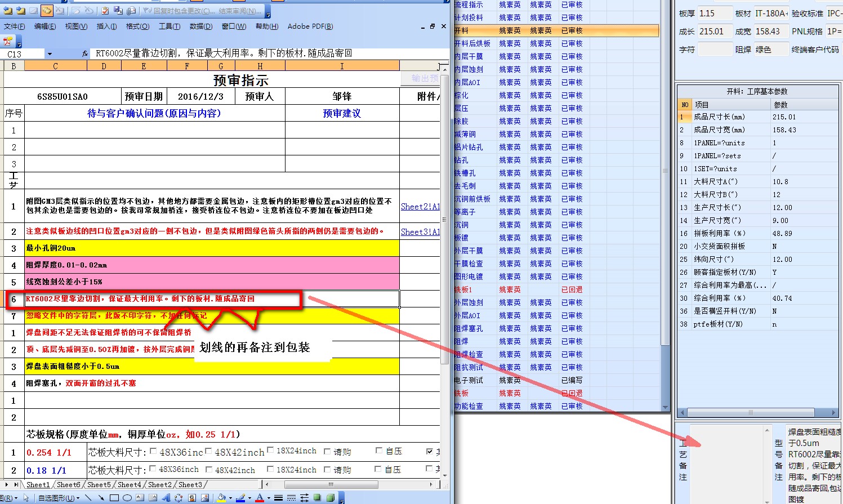Switch to the Sheet3 tab
This screenshot has height=504, width=843.
pos(190,484)
